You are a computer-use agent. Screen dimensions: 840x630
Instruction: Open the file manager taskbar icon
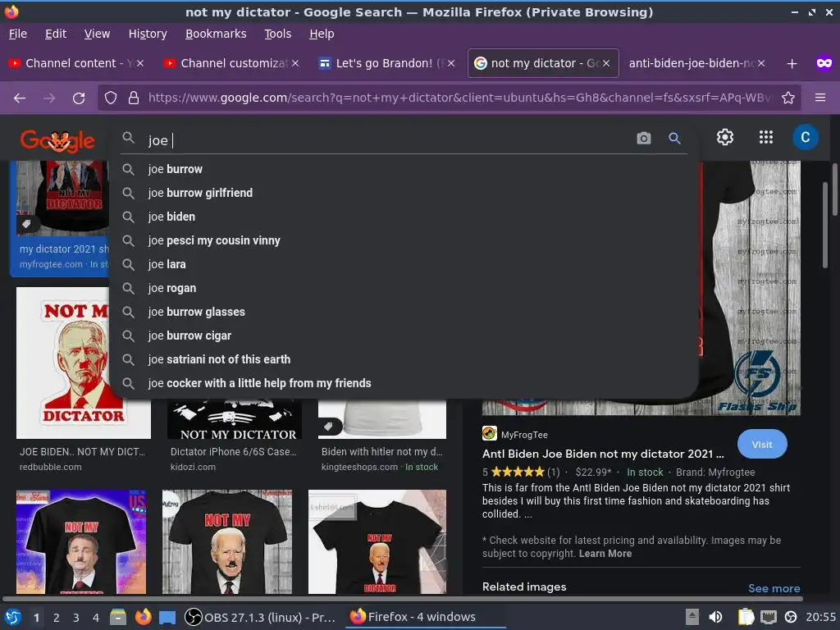click(x=118, y=617)
